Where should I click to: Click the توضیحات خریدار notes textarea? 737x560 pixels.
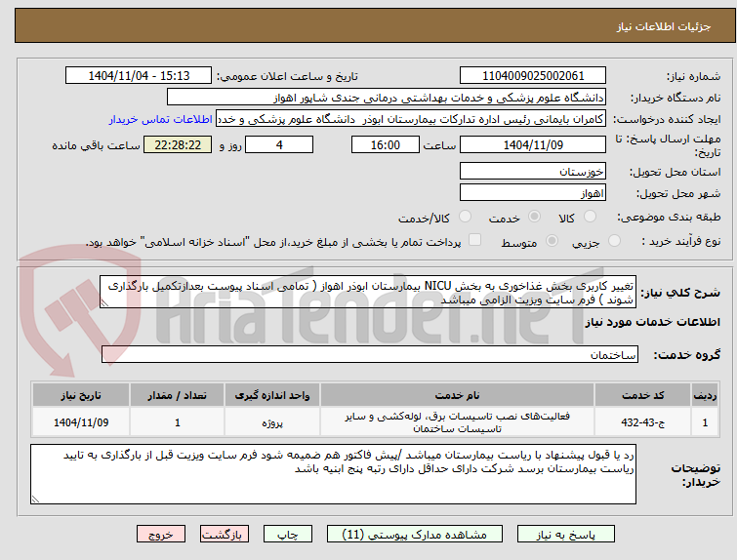click(333, 474)
